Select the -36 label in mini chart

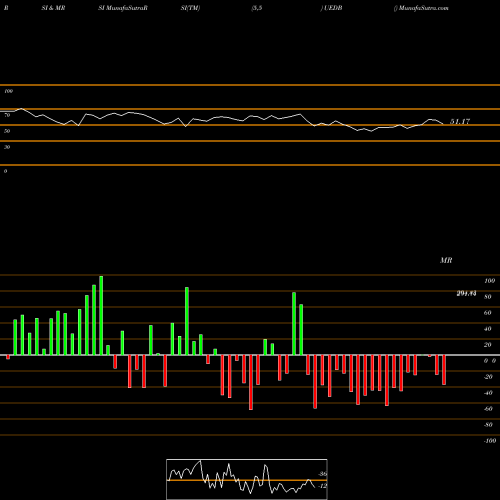(x=322, y=474)
